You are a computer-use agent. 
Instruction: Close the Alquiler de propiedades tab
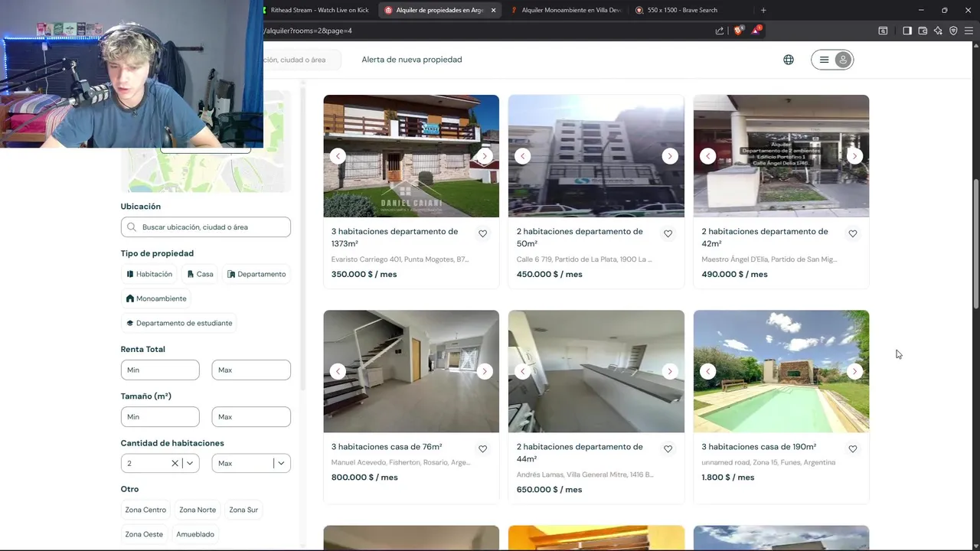point(493,10)
